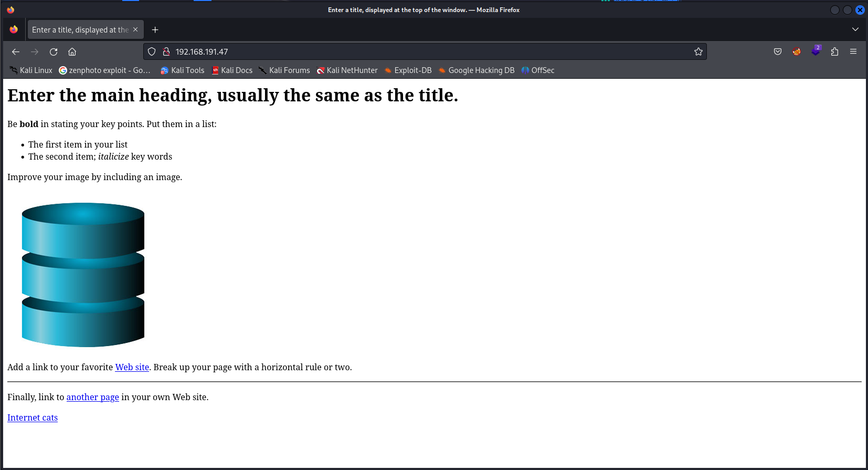The height and width of the screenshot is (470, 868).
Task: Open a new tab with plus button
Action: [x=155, y=30]
